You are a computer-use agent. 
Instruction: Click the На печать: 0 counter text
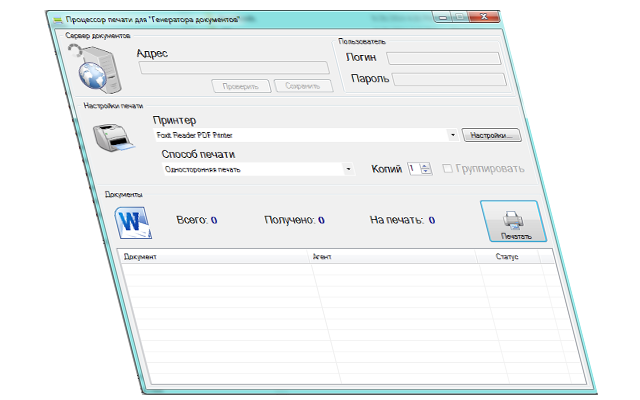(402, 220)
